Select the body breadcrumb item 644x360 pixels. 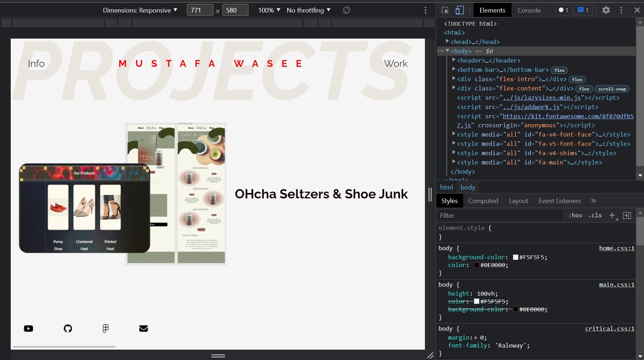click(468, 187)
